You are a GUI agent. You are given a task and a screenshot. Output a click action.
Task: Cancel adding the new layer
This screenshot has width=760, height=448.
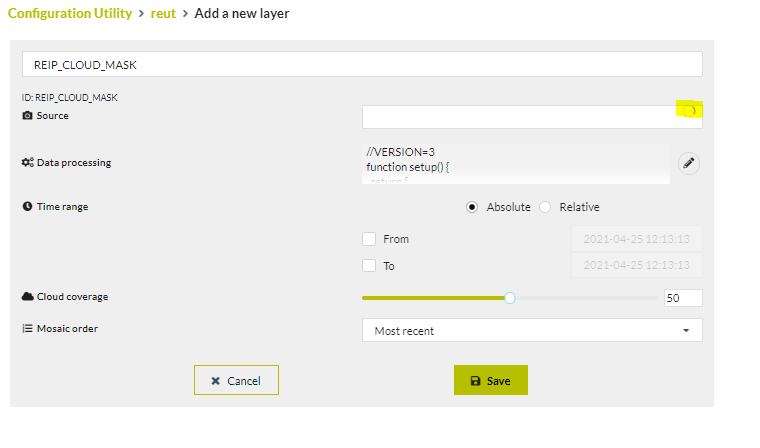pos(237,380)
